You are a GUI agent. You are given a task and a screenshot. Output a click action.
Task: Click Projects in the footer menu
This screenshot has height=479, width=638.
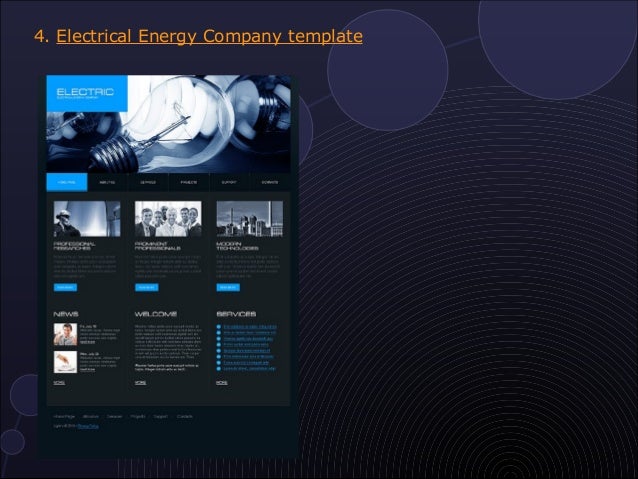[x=138, y=416]
